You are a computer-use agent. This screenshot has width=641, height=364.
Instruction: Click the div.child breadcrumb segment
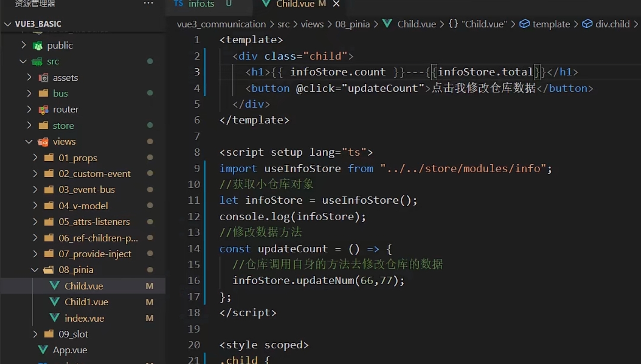tap(612, 24)
